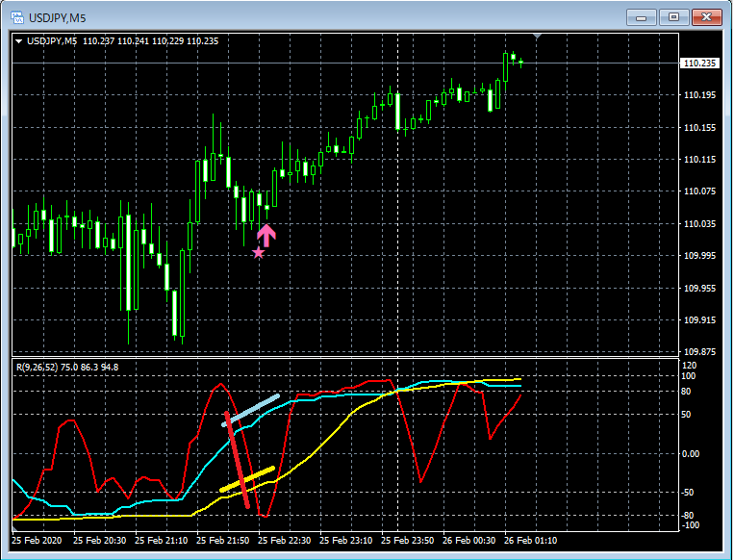Maximize the USDJPY,M5 chart window
Image resolution: width=734 pixels, height=560 pixels.
[x=673, y=17]
